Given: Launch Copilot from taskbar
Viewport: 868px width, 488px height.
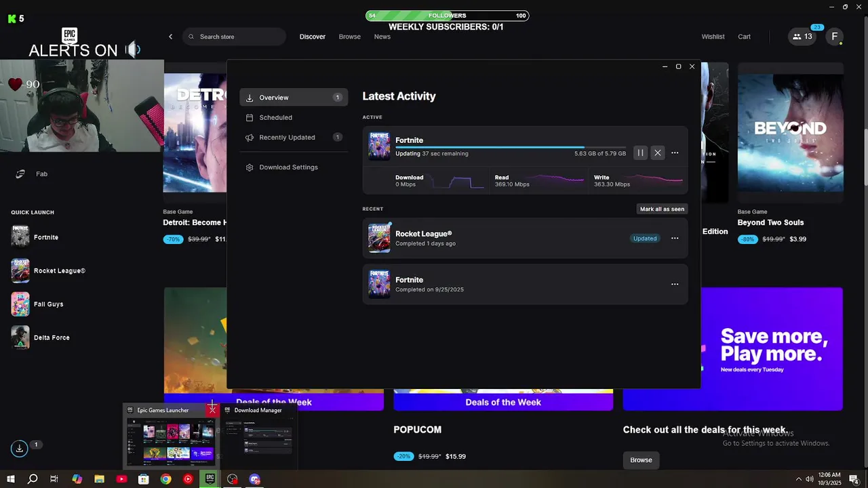Looking at the screenshot, I should point(77,479).
